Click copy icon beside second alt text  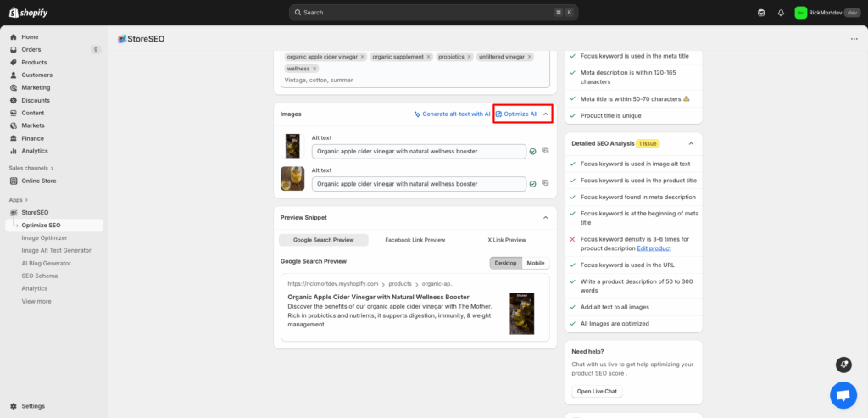point(546,183)
